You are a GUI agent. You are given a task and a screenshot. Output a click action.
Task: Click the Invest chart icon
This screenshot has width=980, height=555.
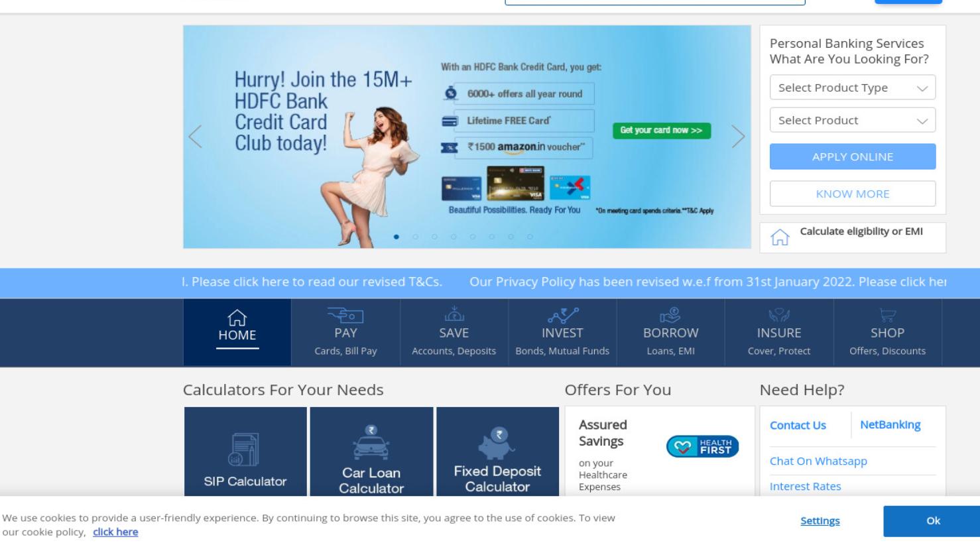coord(562,314)
